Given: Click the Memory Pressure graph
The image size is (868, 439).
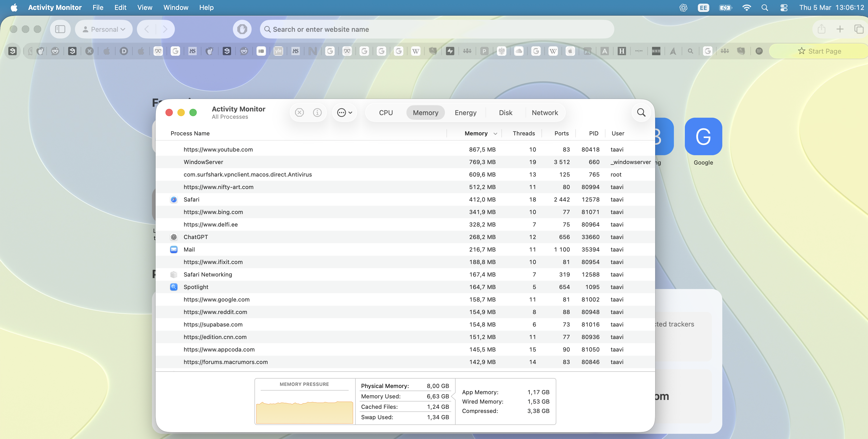Looking at the screenshot, I should click(304, 407).
